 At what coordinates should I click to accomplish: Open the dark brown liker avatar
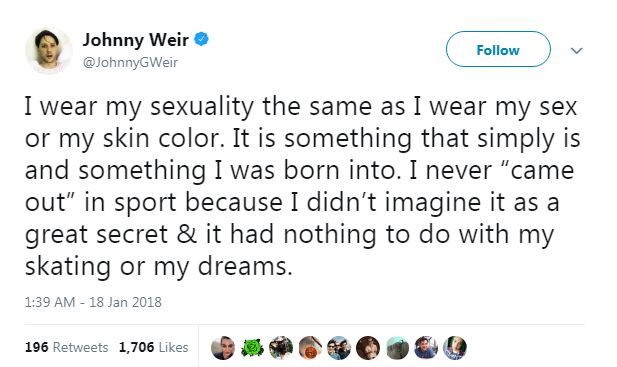pyautogui.click(x=368, y=348)
